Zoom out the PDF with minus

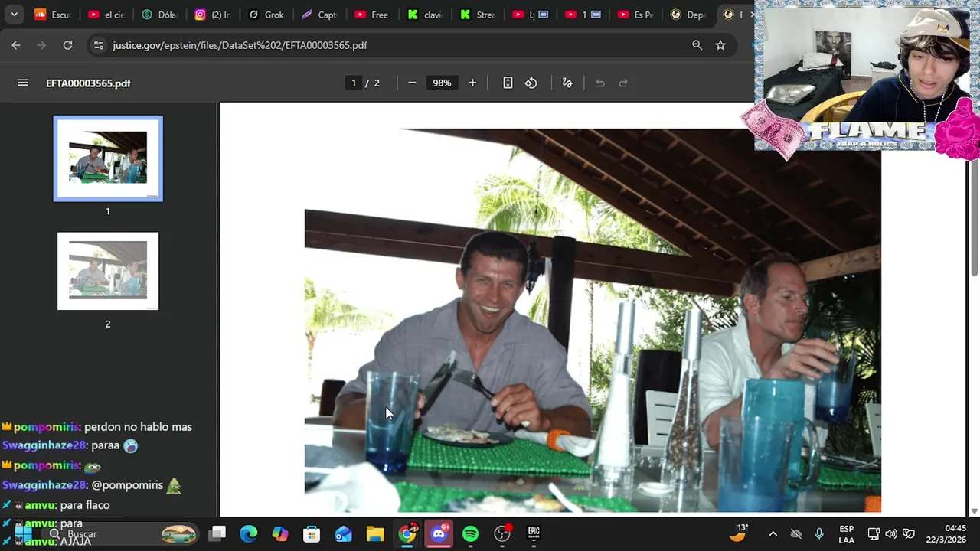point(412,83)
